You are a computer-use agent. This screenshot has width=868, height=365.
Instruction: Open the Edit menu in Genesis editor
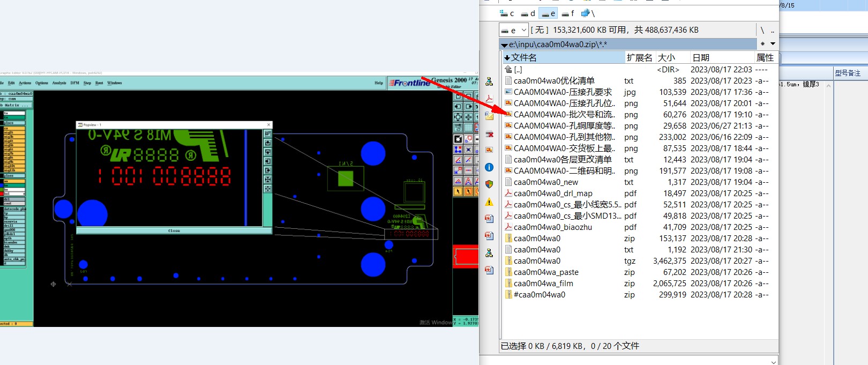(x=11, y=83)
